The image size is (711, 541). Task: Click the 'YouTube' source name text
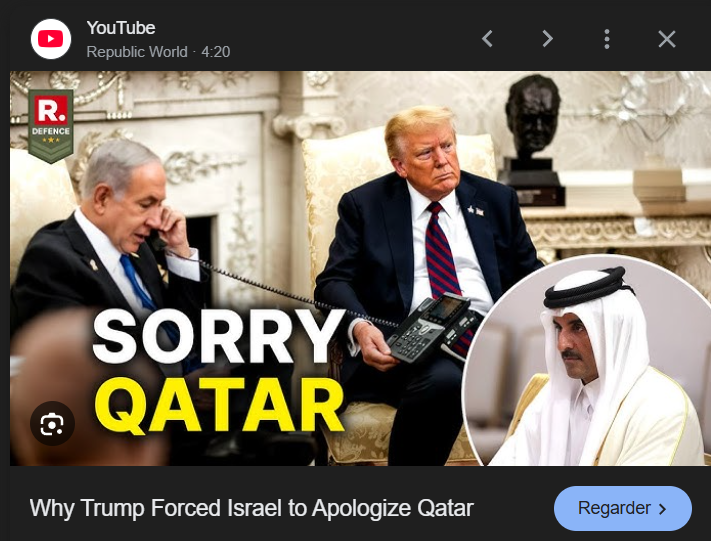(x=121, y=28)
